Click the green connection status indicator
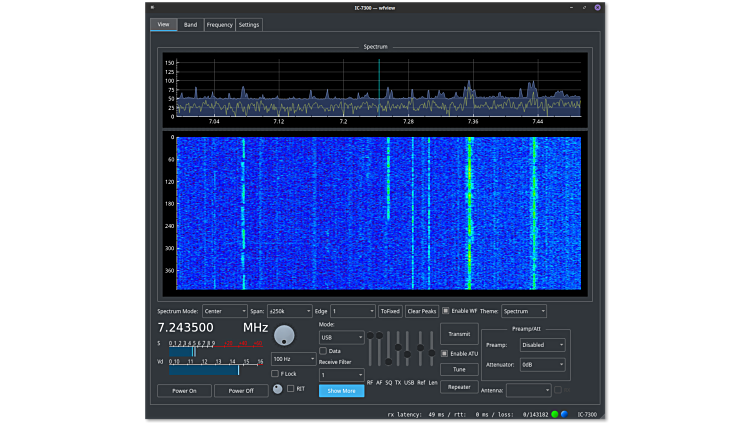Image resolution: width=752 pixels, height=423 pixels. pos(555,414)
